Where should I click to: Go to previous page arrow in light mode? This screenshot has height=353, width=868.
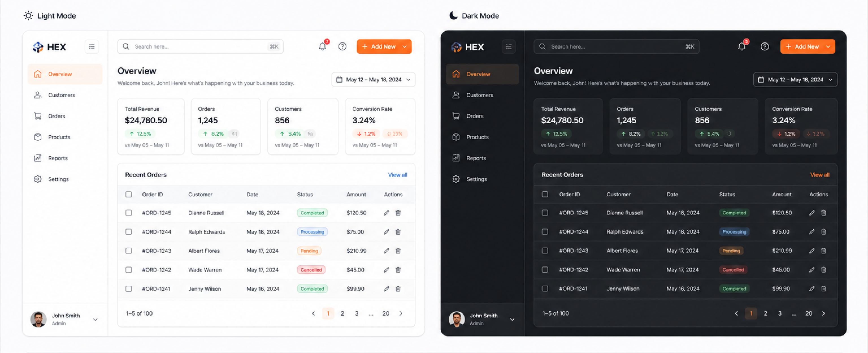point(313,313)
